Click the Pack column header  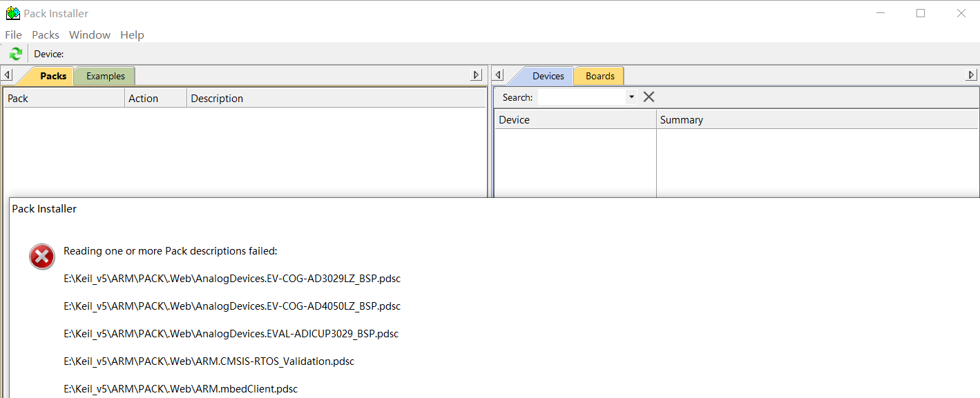pyautogui.click(x=64, y=98)
